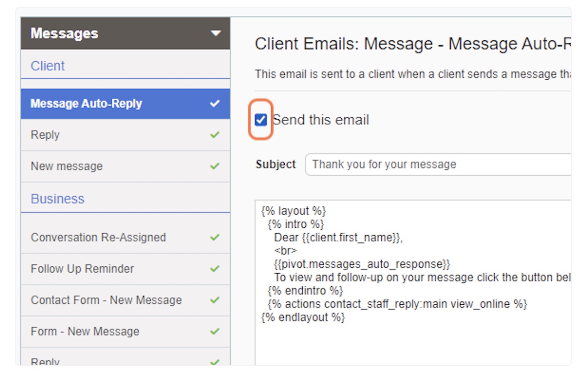Select Form - New Message template
The height and width of the screenshot is (372, 588).
click(125, 332)
